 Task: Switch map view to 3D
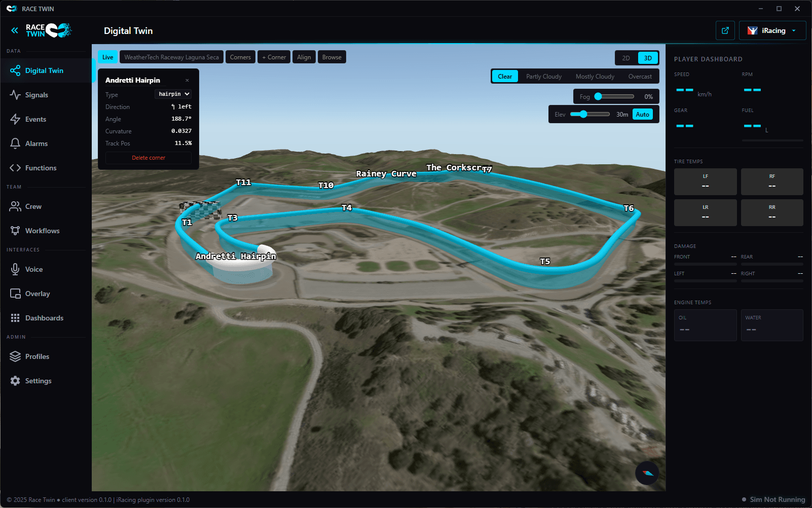coord(648,58)
